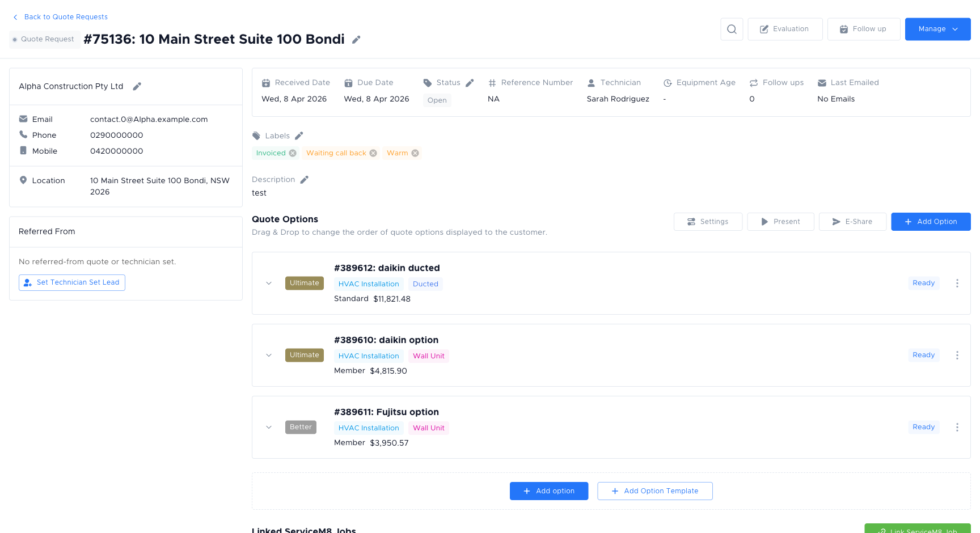
Task: Expand the daikin option #389610 chevron
Action: tap(269, 355)
